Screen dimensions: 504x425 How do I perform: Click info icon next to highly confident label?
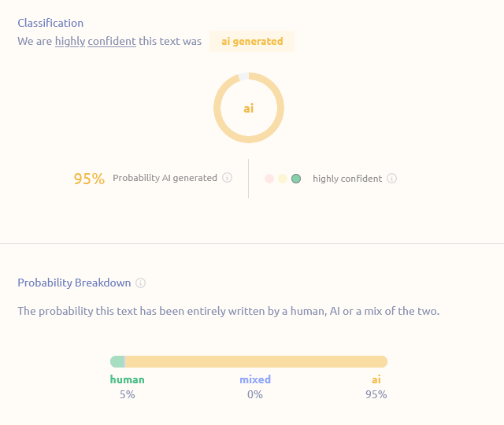pyautogui.click(x=392, y=179)
